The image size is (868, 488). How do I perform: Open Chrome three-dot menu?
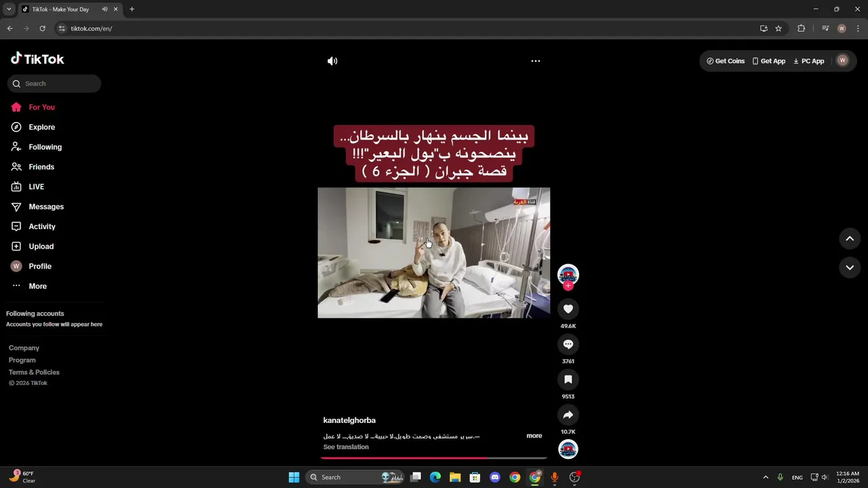859,28
